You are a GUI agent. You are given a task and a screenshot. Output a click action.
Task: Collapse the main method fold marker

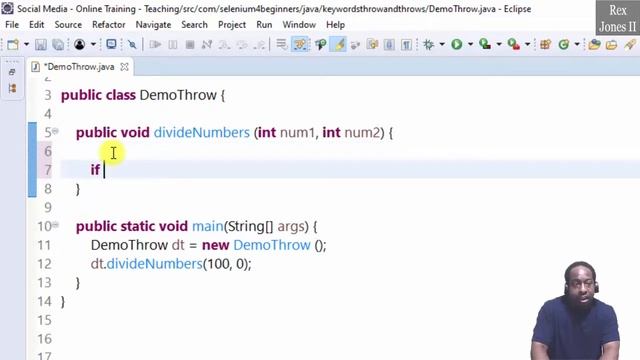click(56, 224)
